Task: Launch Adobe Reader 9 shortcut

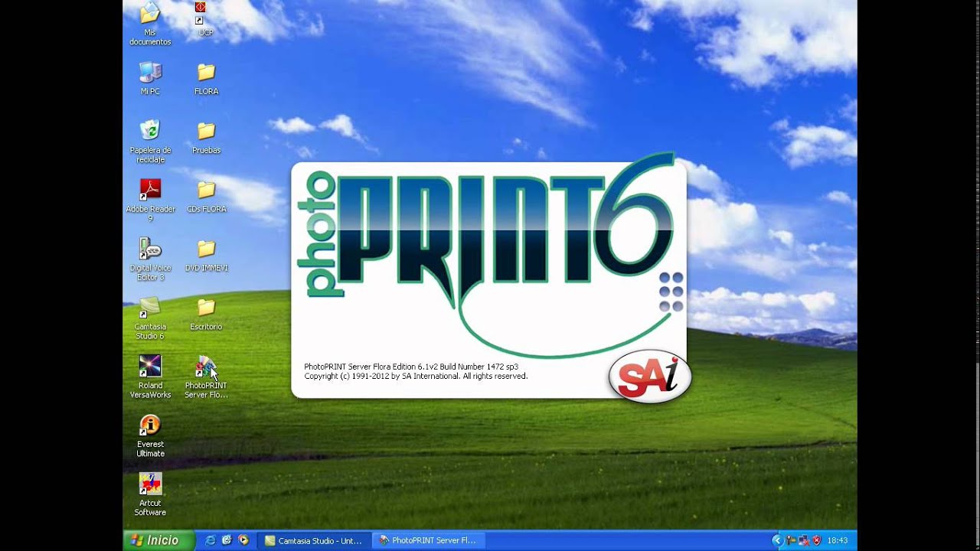Action: coord(150,201)
